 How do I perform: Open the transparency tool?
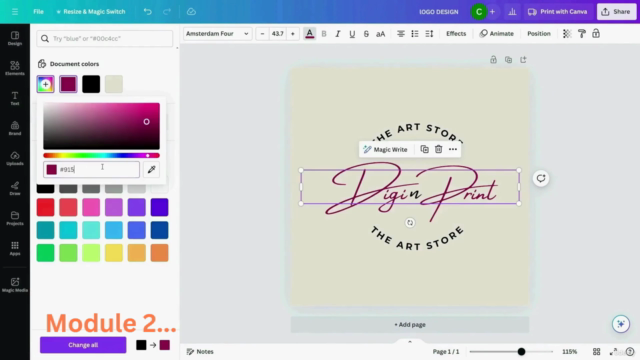point(567,34)
